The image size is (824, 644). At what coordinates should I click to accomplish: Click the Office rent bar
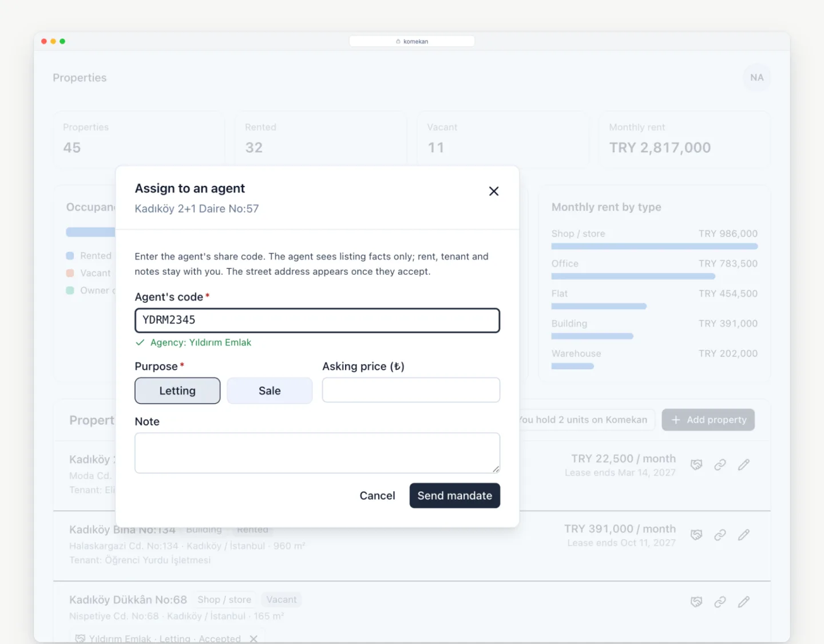[x=633, y=276]
